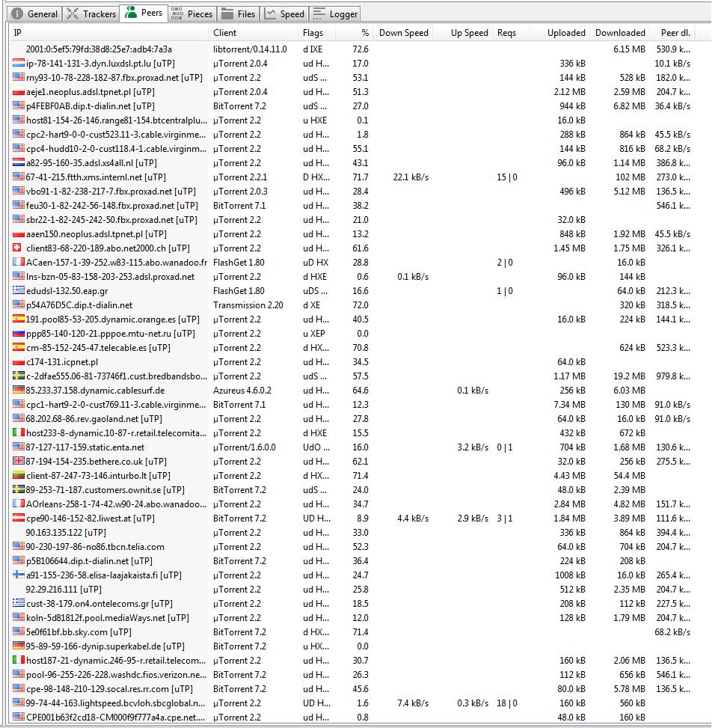Click the Peer dl. column header

[x=672, y=32]
